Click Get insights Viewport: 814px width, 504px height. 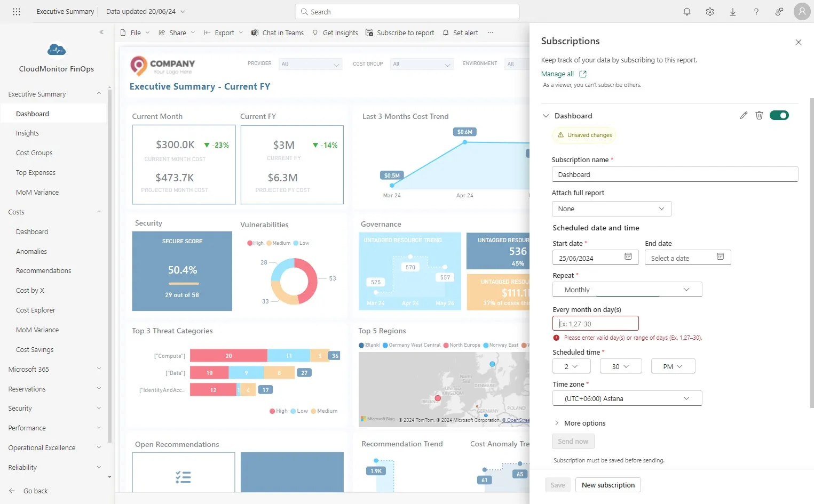coord(335,33)
